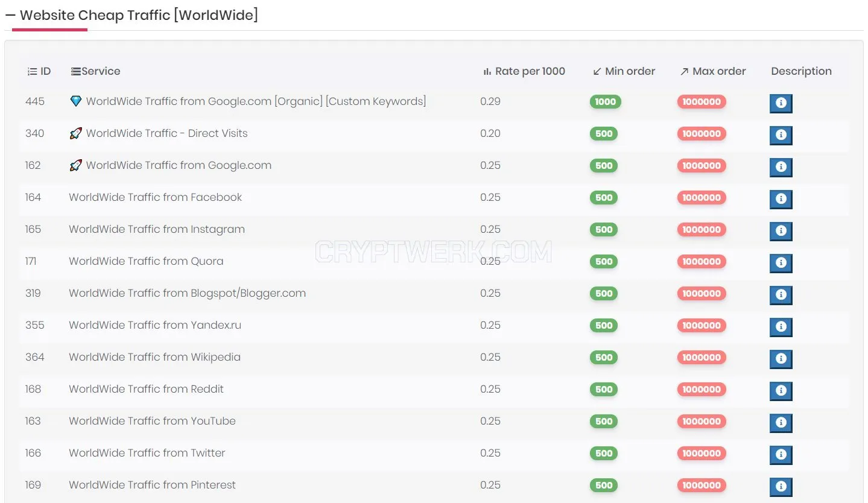The height and width of the screenshot is (503, 868).
Task: Click the 1000000 max order badge for Pinterest
Action: (x=702, y=486)
